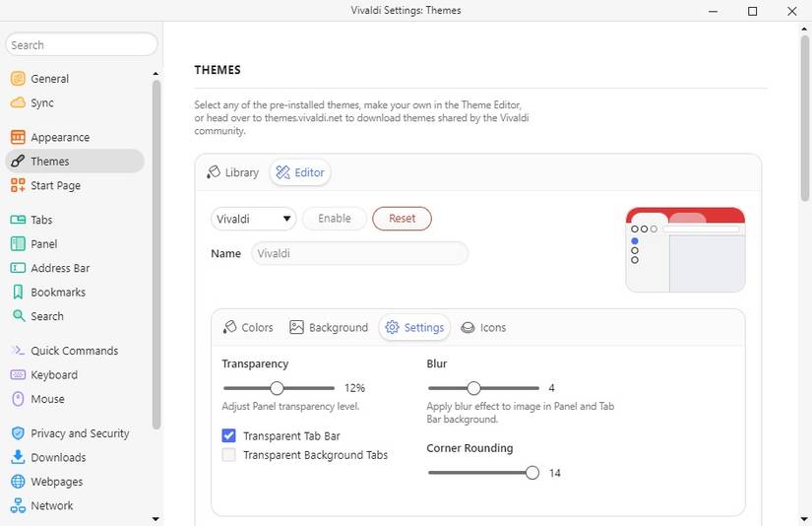Click the theme preview thumbnail

(x=685, y=250)
